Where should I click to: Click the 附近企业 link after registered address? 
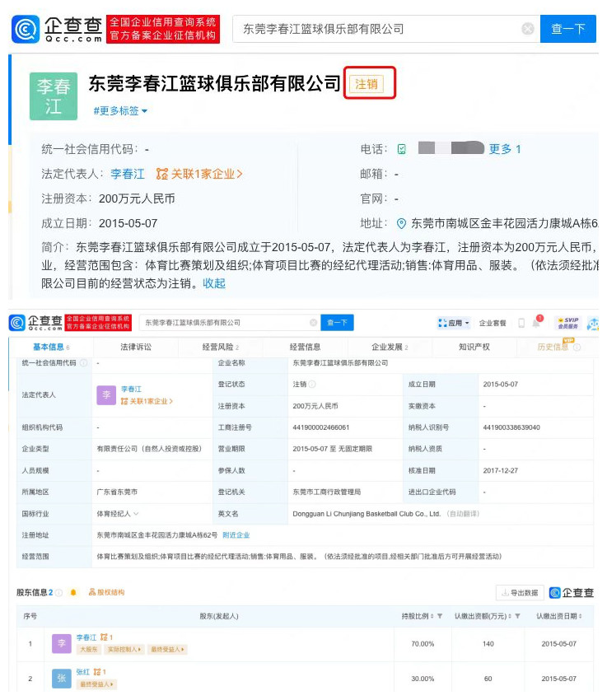coord(236,535)
